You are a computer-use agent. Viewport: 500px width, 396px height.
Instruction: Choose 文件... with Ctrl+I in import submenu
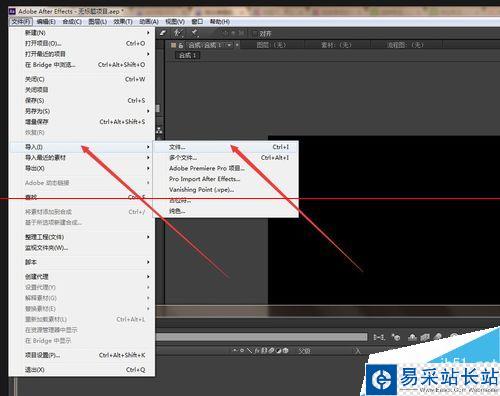click(226, 147)
